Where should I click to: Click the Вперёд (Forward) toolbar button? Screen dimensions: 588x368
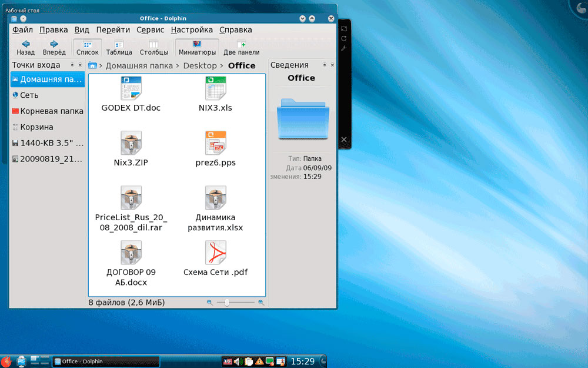coord(54,48)
